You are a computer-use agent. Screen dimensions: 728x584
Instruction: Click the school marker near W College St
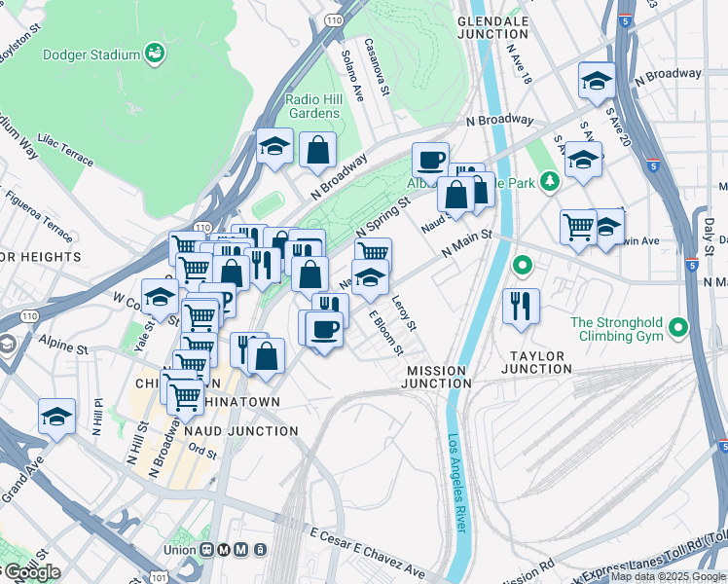coord(160,298)
